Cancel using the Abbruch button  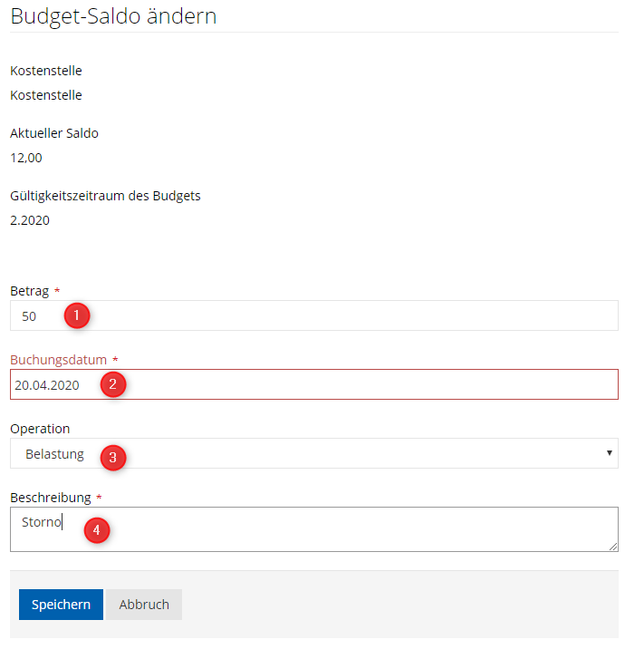(144, 605)
